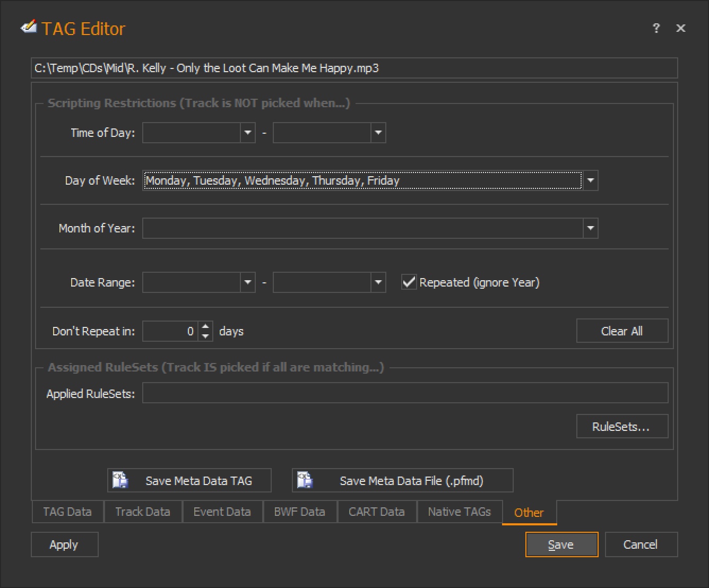Image resolution: width=709 pixels, height=588 pixels.
Task: Select the Native TAGs tab
Action: pyautogui.click(x=460, y=512)
